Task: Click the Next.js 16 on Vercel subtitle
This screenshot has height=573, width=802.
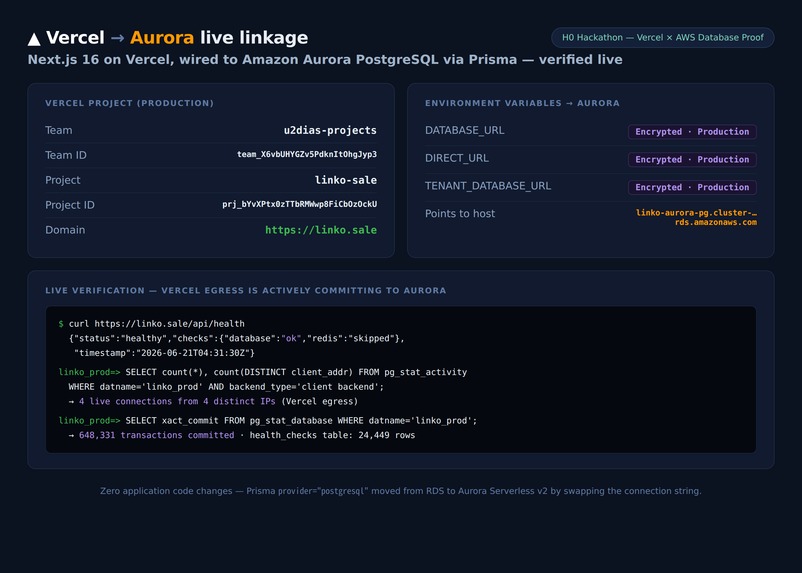Action: (325, 59)
